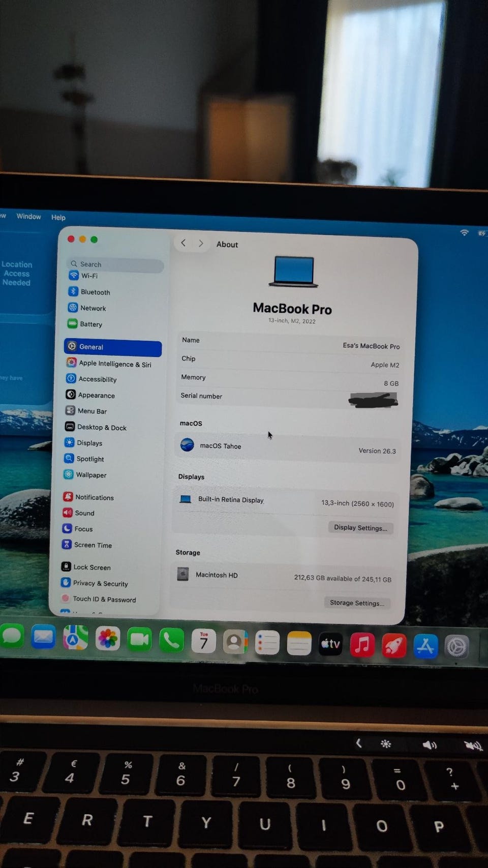Screen dimensions: 488x868
Task: Open Maps from the Dock
Action: 75,638
